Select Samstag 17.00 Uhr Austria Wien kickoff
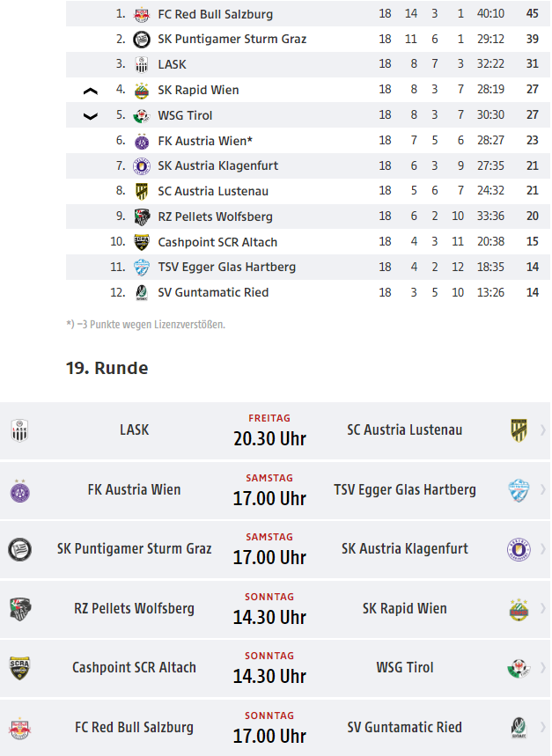Viewport: 552px width, 756px height. click(269, 491)
